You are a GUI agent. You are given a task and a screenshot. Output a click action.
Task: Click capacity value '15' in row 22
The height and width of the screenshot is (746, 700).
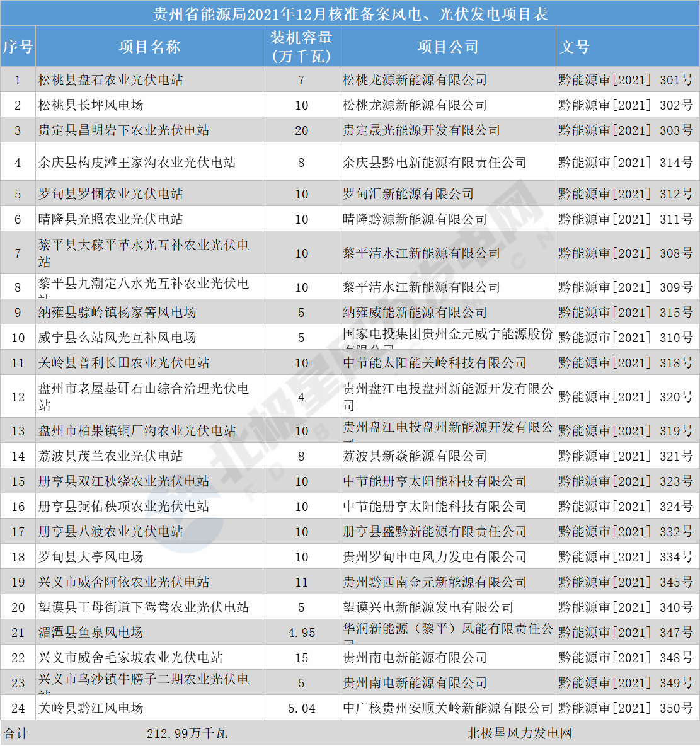click(301, 658)
